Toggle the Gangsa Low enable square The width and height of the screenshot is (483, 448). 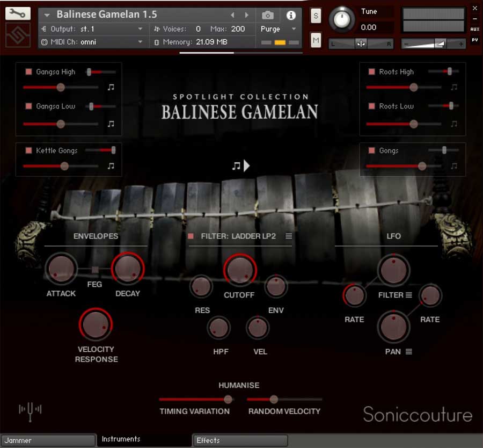click(x=28, y=106)
